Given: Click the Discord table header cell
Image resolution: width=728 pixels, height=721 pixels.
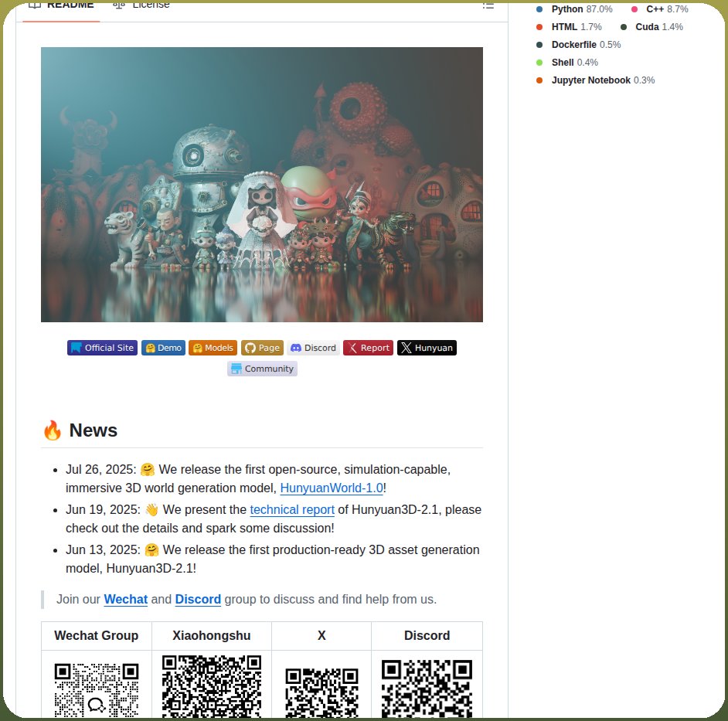Looking at the screenshot, I should (x=427, y=635).
